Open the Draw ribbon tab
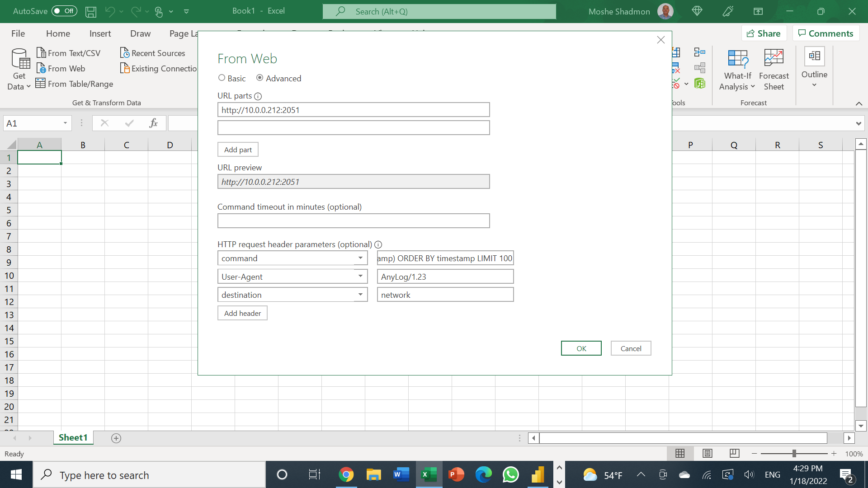Image resolution: width=868 pixels, height=488 pixels. point(140,33)
